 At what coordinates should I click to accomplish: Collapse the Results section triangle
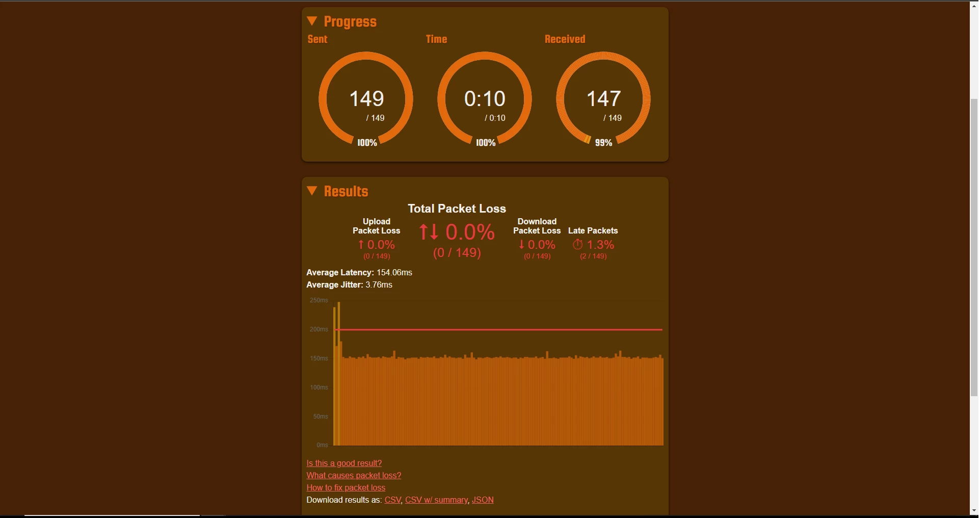click(312, 191)
